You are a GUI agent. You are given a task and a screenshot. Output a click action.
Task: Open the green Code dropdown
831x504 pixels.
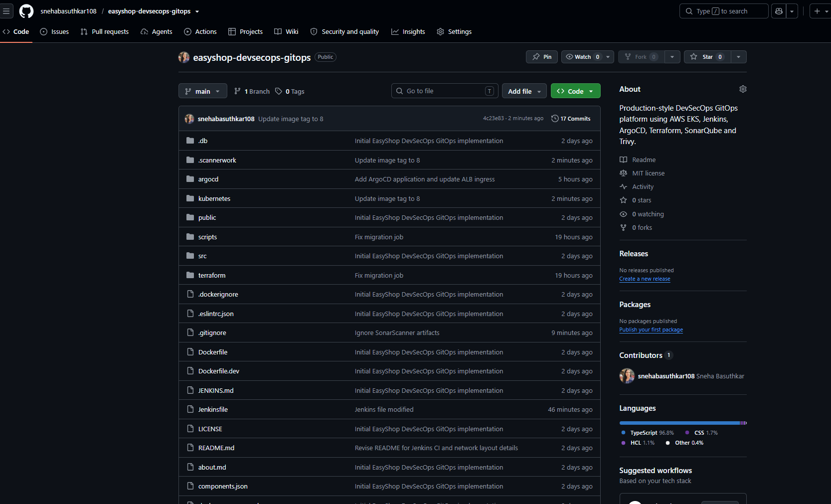click(576, 91)
